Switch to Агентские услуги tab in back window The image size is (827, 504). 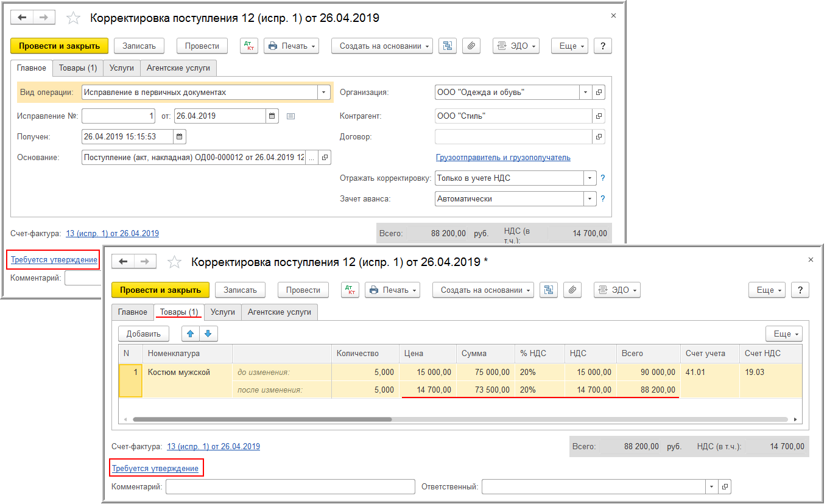pos(178,68)
